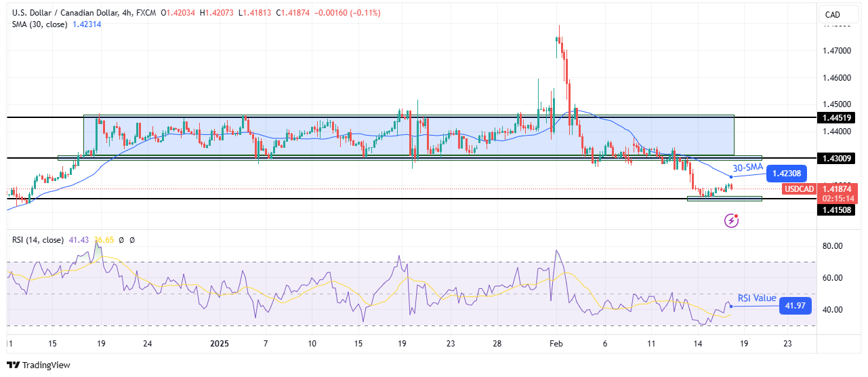Click the purple lightning event icon

[731, 220]
